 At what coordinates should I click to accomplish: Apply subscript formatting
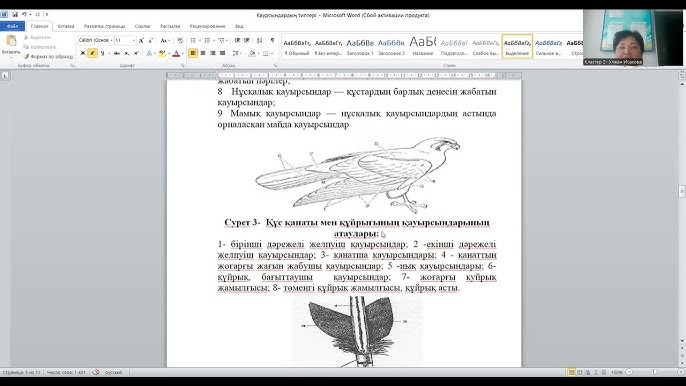126,53
